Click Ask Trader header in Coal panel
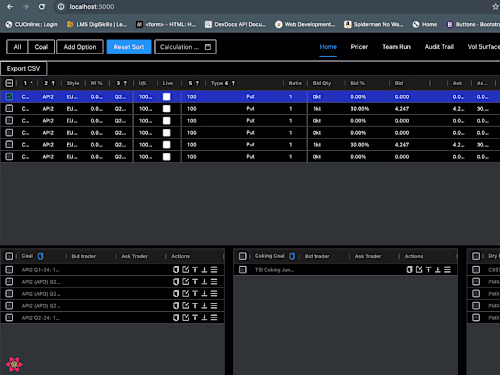The width and height of the screenshot is (500, 375). coord(134,256)
